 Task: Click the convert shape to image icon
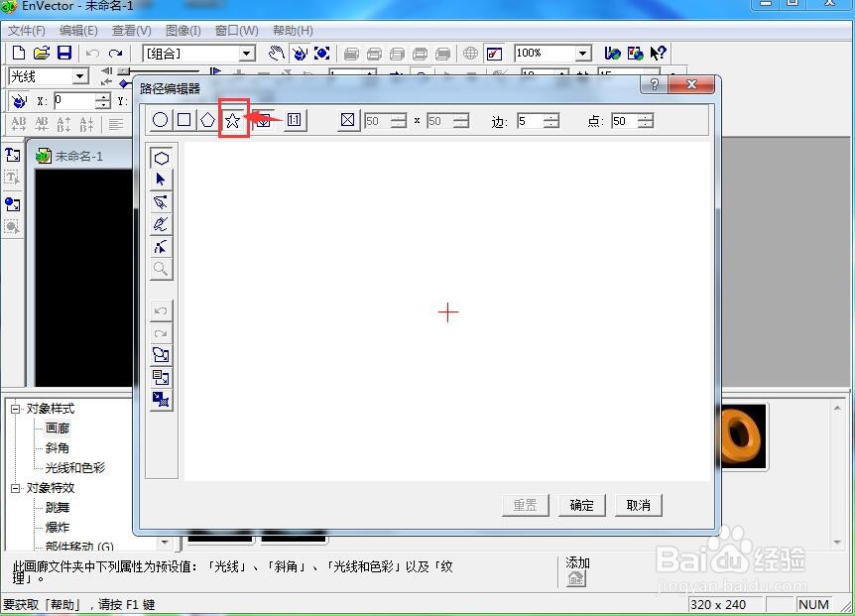(162, 355)
